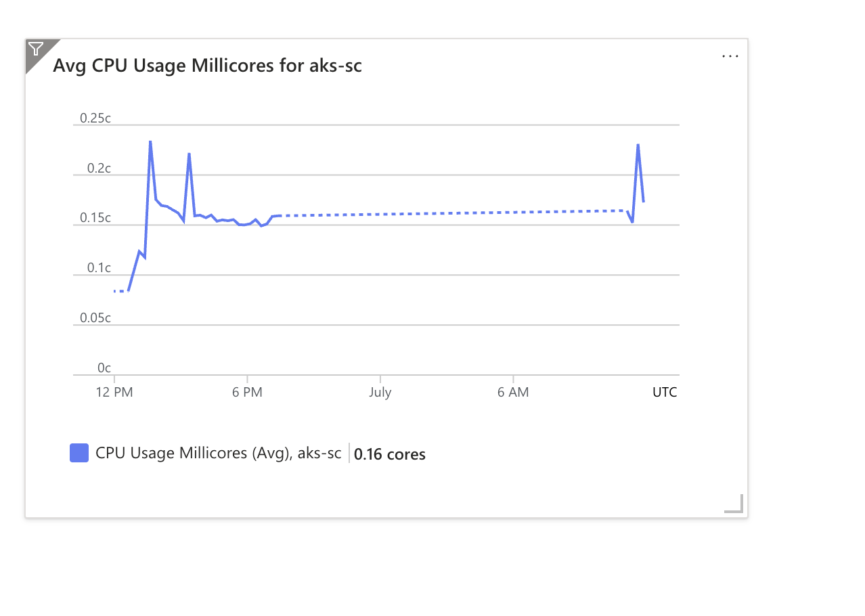Click the dotted segment of the chart line
The width and height of the screenshot is (865, 616).
(x=447, y=213)
